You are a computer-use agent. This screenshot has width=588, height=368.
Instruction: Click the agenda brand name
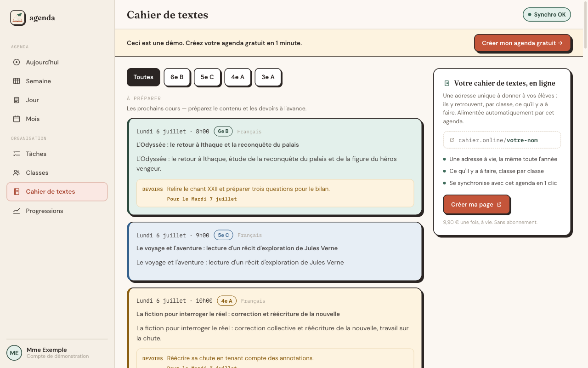[42, 18]
